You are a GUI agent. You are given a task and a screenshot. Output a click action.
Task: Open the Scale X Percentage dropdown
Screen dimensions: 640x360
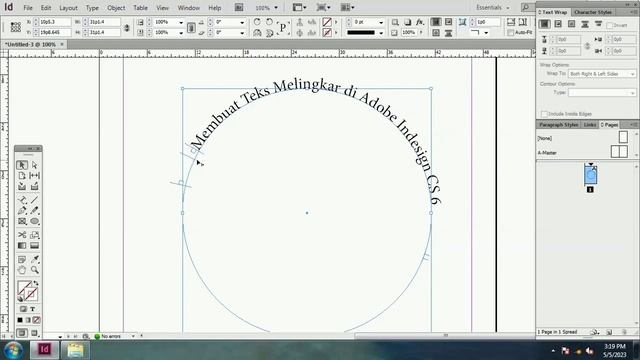181,22
